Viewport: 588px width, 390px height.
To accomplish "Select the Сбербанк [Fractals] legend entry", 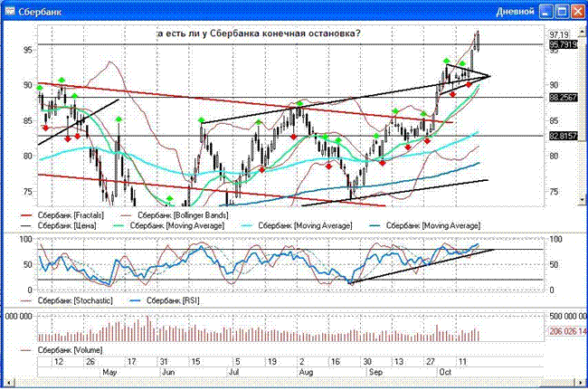I will pyautogui.click(x=62, y=215).
